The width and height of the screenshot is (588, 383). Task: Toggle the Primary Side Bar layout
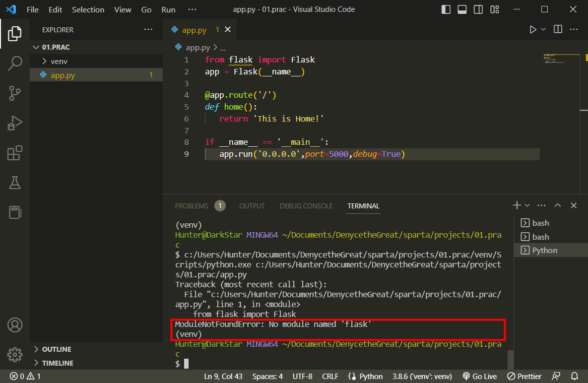coord(446,9)
